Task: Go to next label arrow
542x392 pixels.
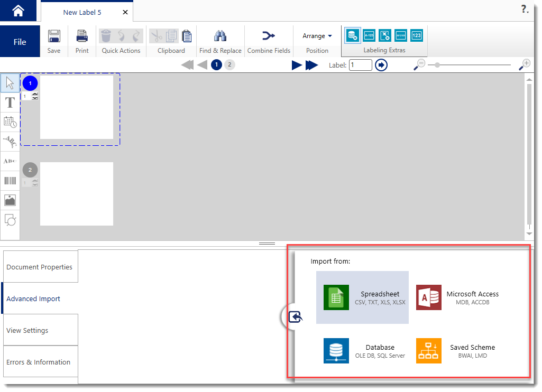Action: [x=297, y=65]
